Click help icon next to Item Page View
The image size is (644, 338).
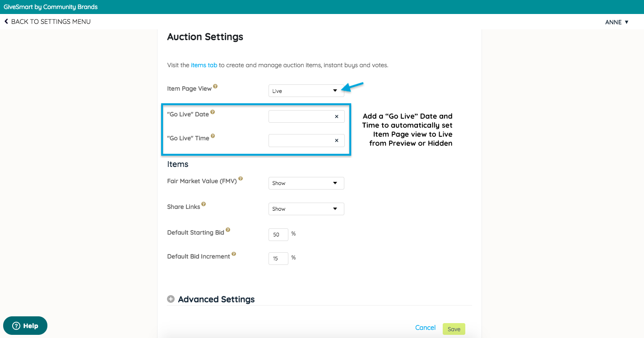pyautogui.click(x=215, y=86)
